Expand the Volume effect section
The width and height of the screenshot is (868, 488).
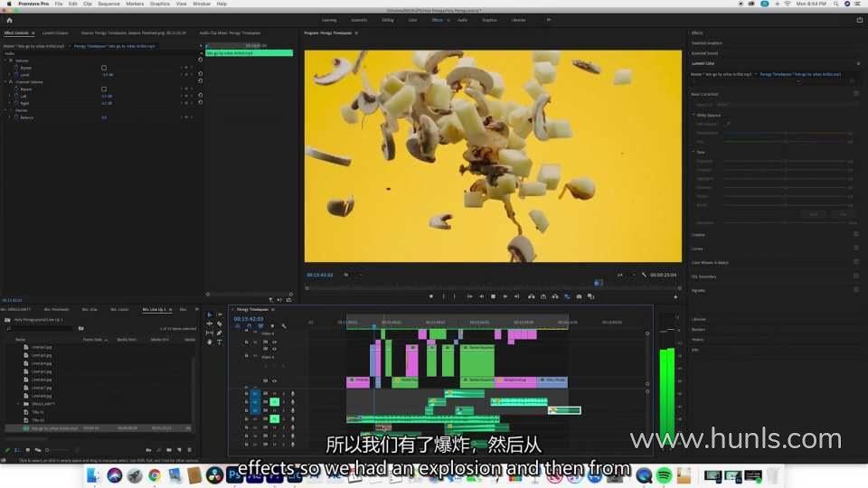[x=6, y=61]
